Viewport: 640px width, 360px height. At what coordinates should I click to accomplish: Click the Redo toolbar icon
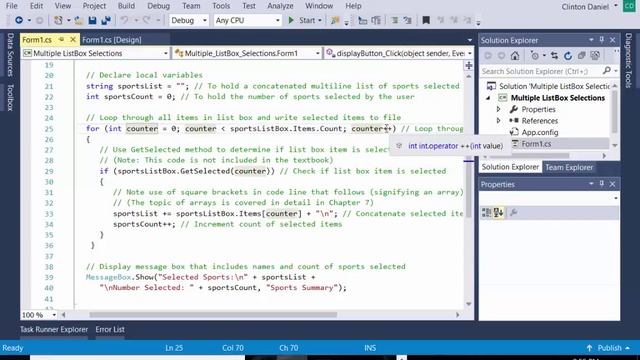click(146, 20)
